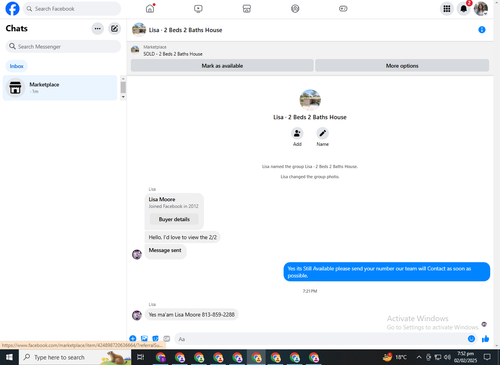
Task: Open the Gaming controller icon
Action: pos(343,9)
